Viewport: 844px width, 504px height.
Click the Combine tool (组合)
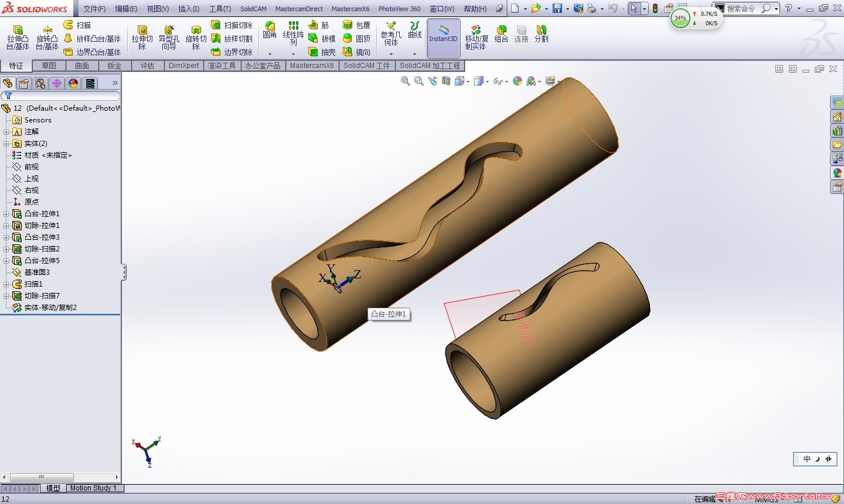click(501, 34)
